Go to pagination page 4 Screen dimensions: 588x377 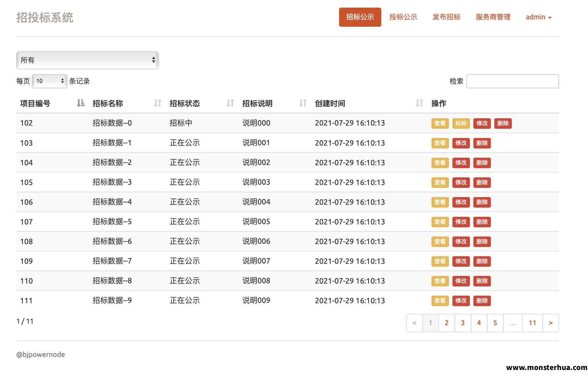pyautogui.click(x=479, y=323)
